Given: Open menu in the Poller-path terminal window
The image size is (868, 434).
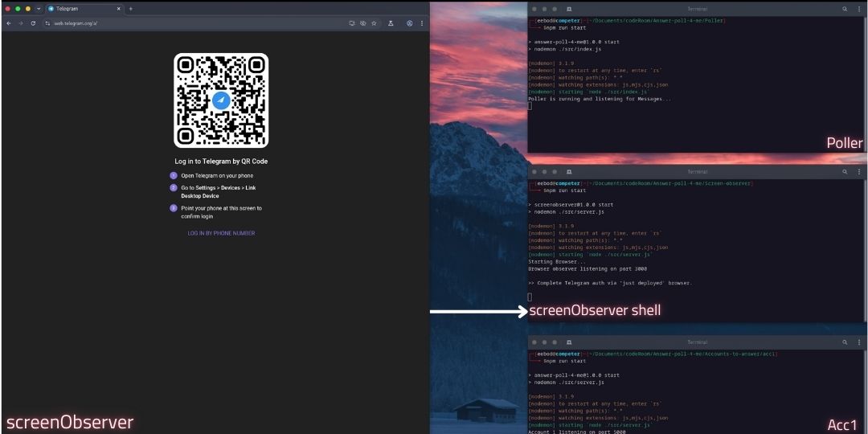Looking at the screenshot, I should point(859,10).
